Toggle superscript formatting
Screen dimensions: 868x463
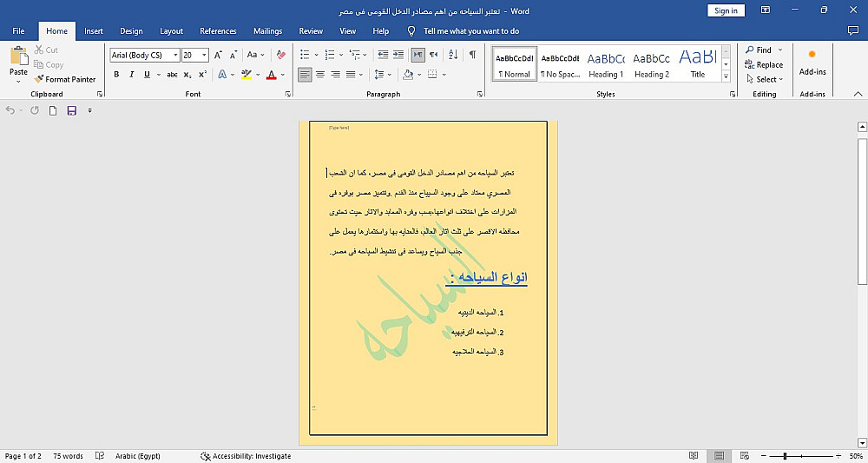[x=202, y=74]
